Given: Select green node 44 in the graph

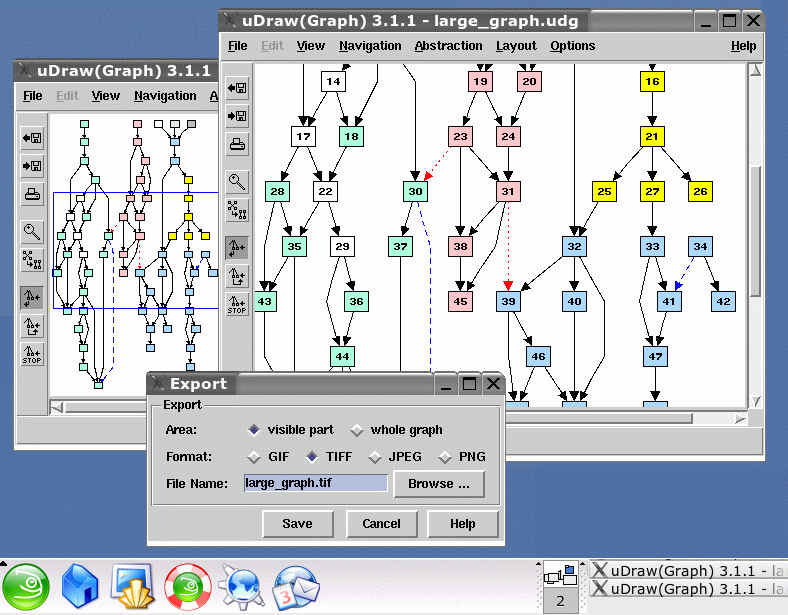Looking at the screenshot, I should (342, 356).
